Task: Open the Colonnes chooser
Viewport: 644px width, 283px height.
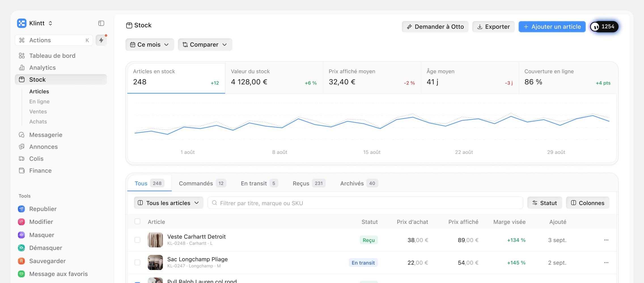Action: click(588, 203)
